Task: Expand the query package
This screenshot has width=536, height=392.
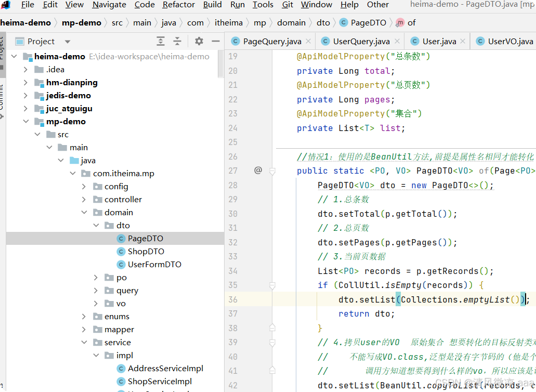Action: click(x=96, y=291)
